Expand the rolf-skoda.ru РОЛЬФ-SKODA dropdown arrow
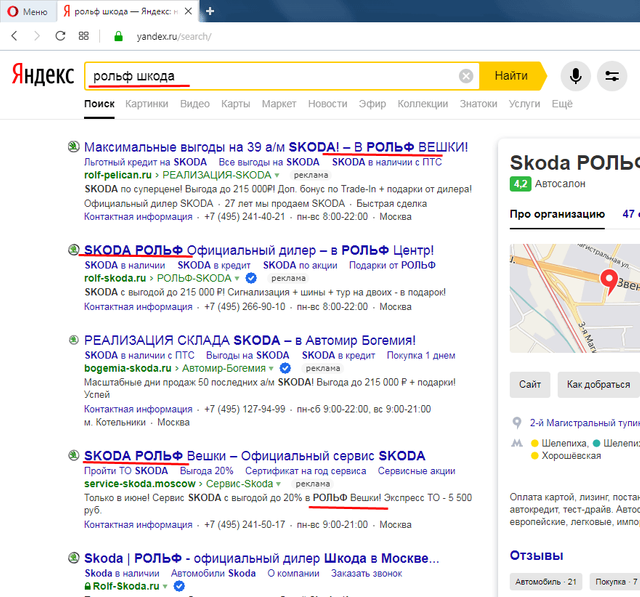The height and width of the screenshot is (597, 640). tap(237, 279)
